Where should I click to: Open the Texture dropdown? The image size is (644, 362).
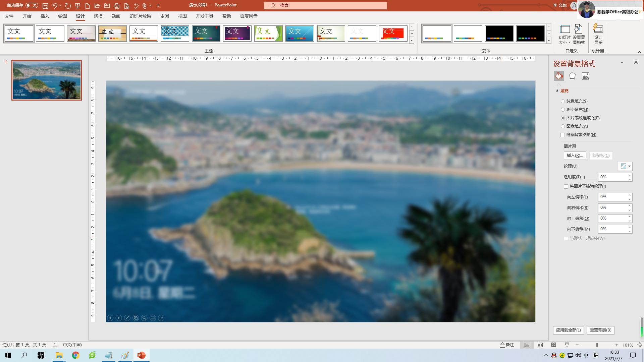[x=625, y=166]
